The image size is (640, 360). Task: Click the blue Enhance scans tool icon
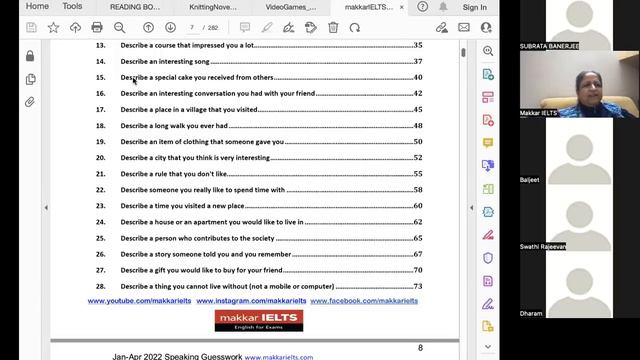488,212
